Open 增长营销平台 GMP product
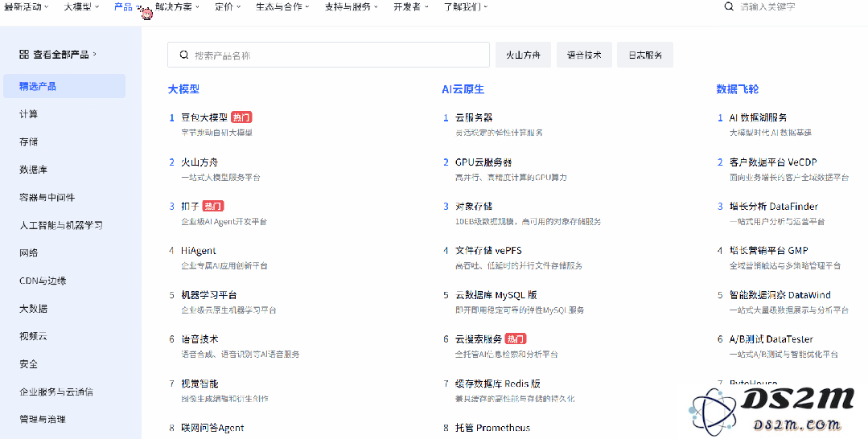The image size is (868, 439). pos(769,250)
